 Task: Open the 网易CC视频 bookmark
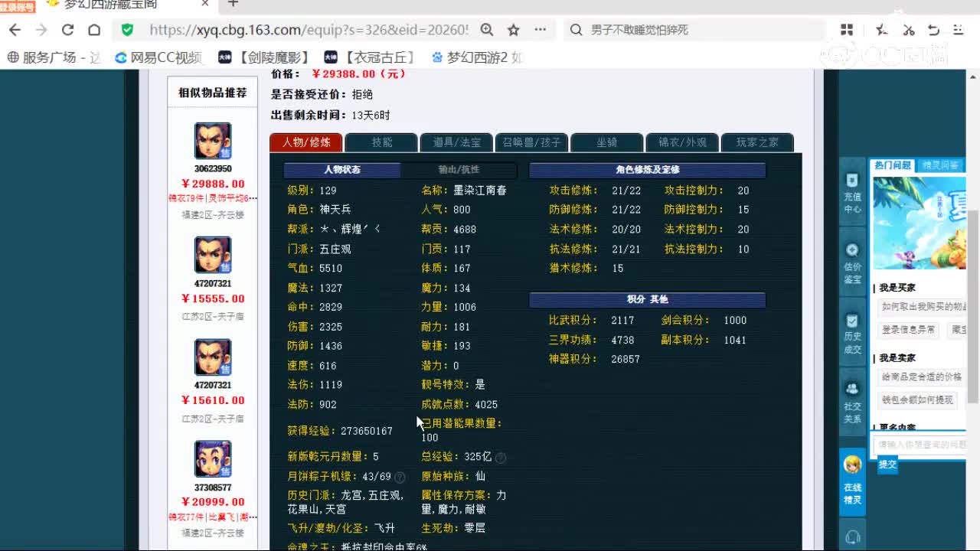tap(159, 57)
